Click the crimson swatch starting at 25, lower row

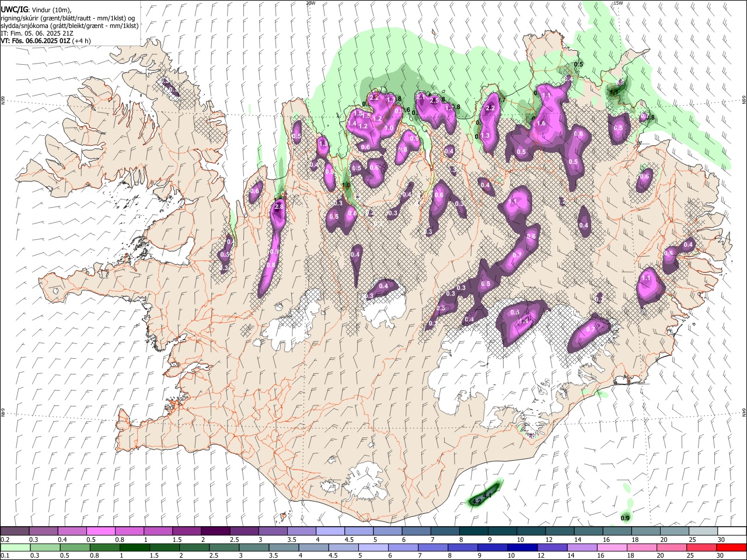pos(701,547)
